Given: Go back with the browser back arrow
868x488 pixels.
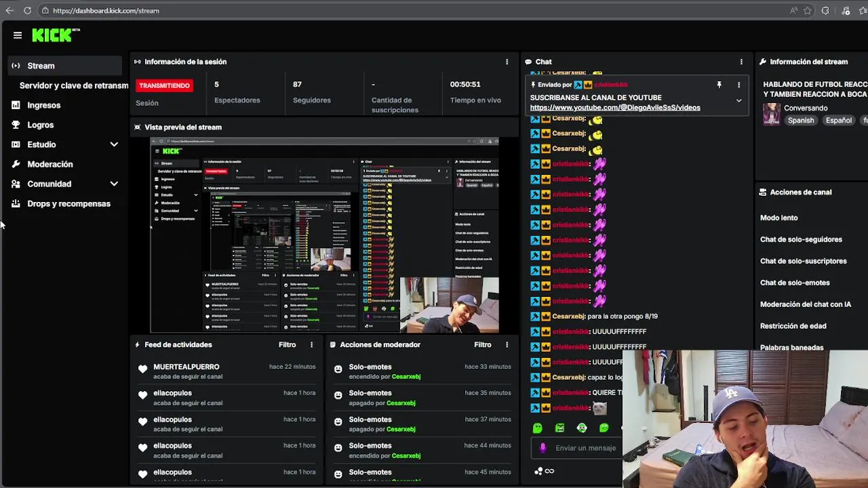Looking at the screenshot, I should pyautogui.click(x=9, y=11).
